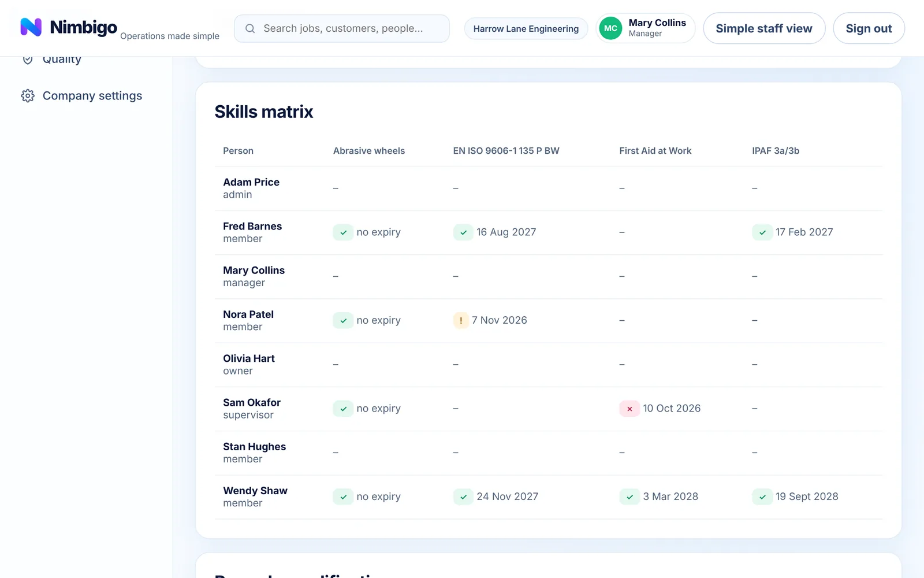Click the search magnifier icon
This screenshot has width=924, height=578.
tap(250, 28)
